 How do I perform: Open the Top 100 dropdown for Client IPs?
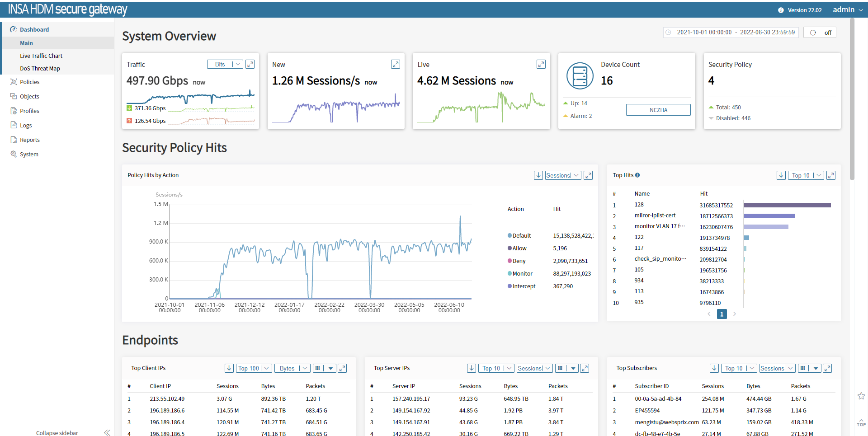pos(254,368)
